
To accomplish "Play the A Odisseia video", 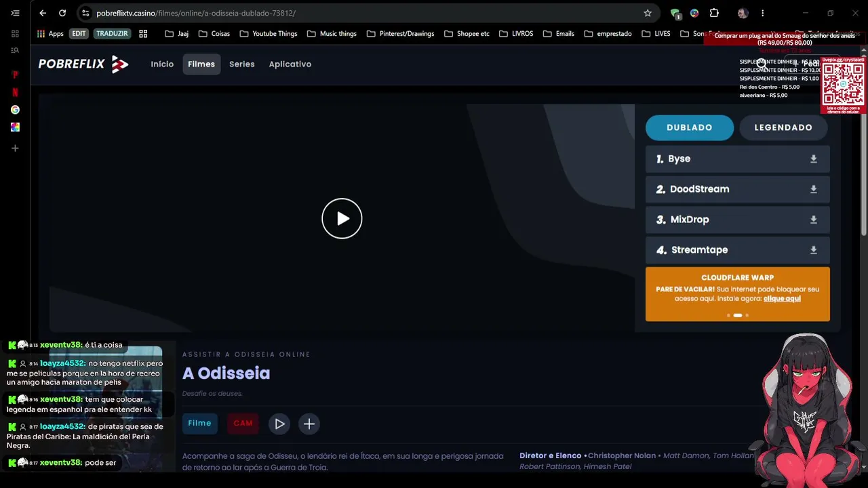I will (x=342, y=218).
